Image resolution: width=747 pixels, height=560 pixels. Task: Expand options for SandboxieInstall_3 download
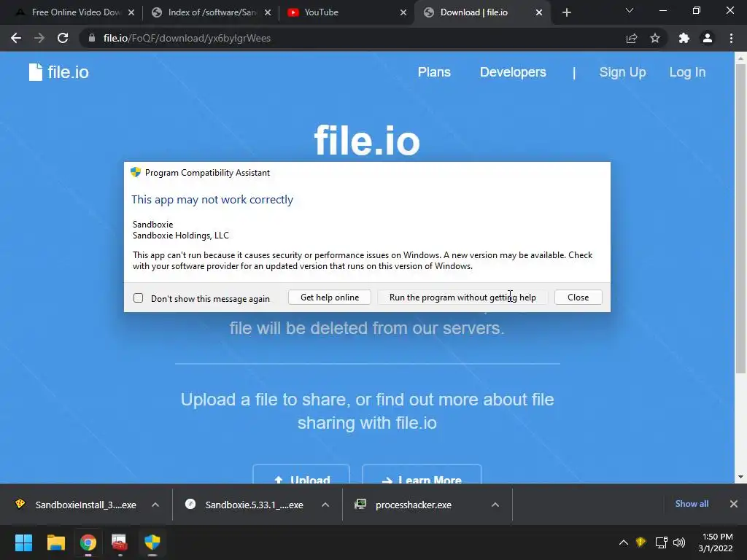click(x=155, y=505)
